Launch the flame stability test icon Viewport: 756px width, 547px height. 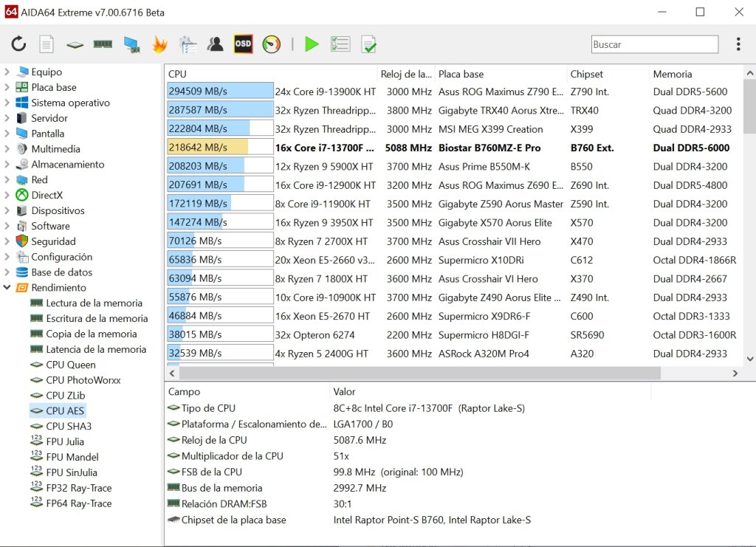click(x=159, y=44)
